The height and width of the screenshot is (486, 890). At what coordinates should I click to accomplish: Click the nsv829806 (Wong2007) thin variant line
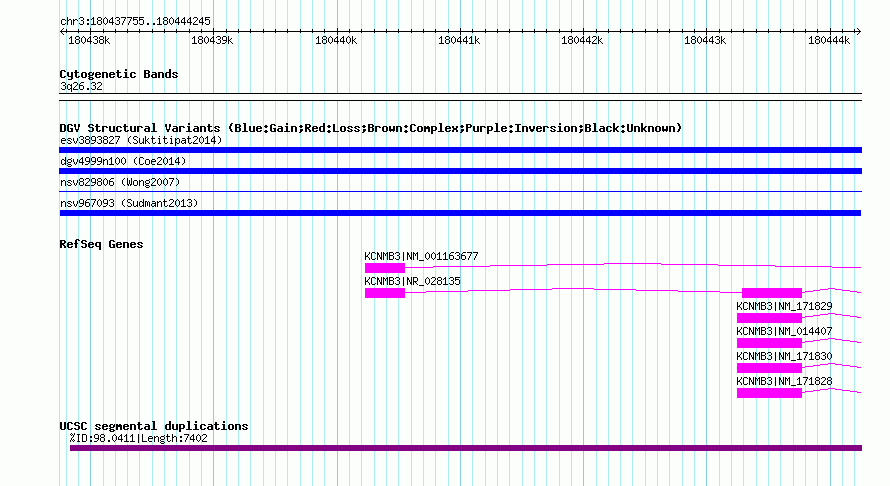tap(460, 191)
